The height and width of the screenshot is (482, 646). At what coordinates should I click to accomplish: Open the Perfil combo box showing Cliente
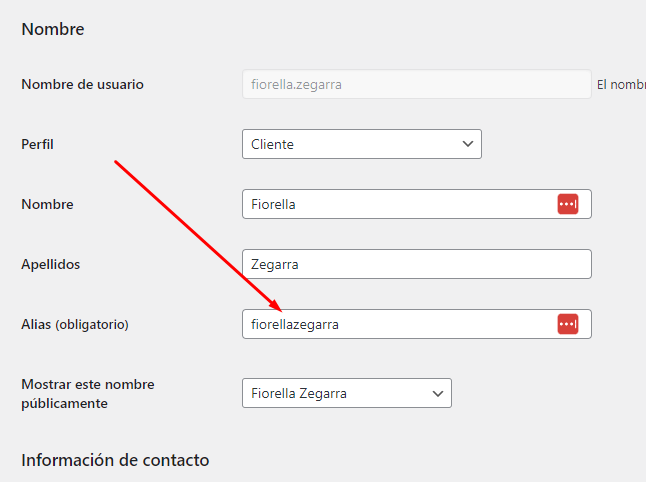(x=350, y=144)
